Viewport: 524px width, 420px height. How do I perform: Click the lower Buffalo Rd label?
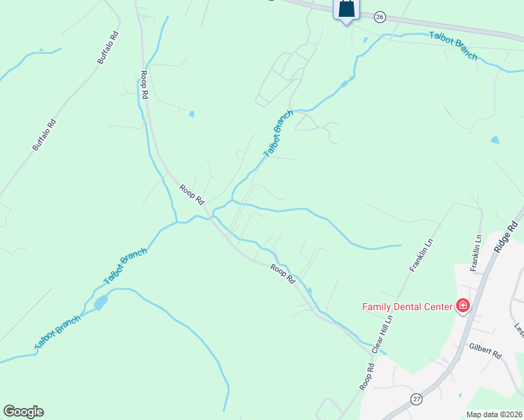click(x=44, y=135)
